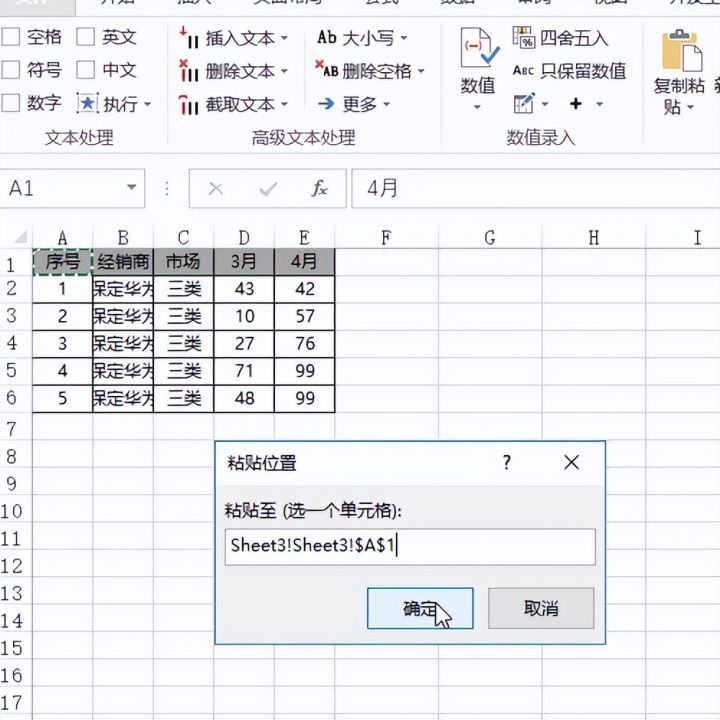Click the Name Box showing A1
This screenshot has width=720, height=720.
(72, 188)
